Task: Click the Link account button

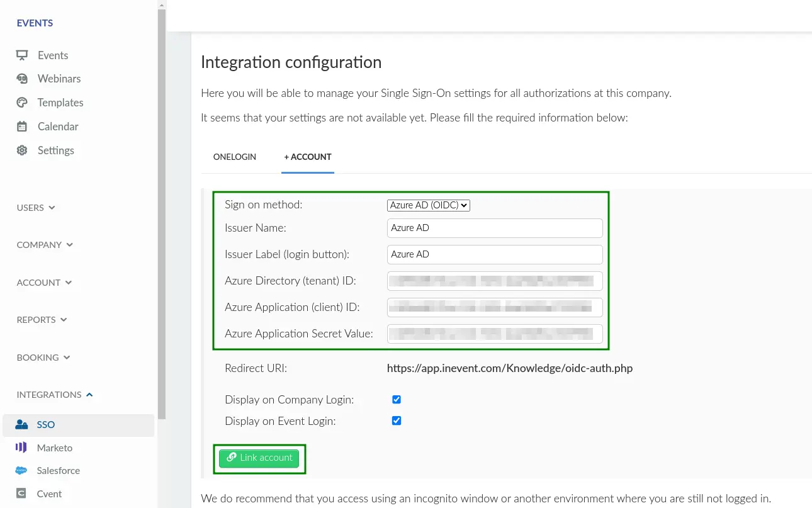Action: [x=259, y=458]
